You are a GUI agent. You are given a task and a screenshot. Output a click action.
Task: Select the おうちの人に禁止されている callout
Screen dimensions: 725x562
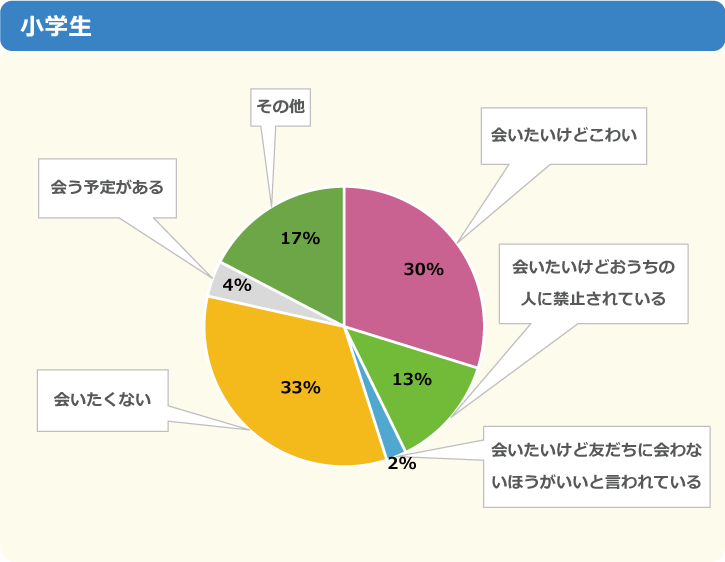pyautogui.click(x=593, y=284)
